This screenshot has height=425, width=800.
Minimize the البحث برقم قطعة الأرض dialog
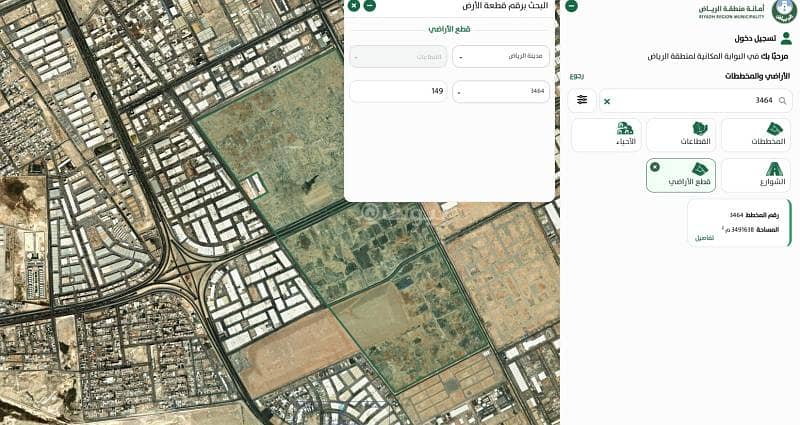click(369, 6)
